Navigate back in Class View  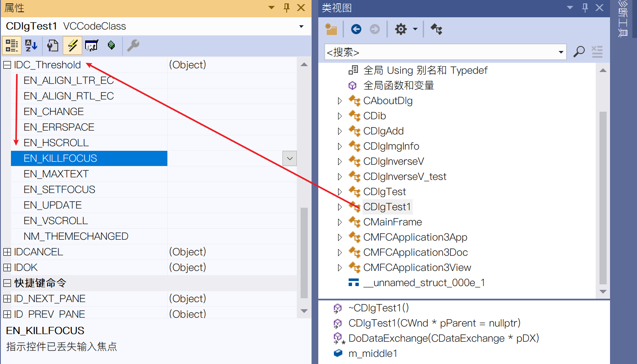click(356, 29)
